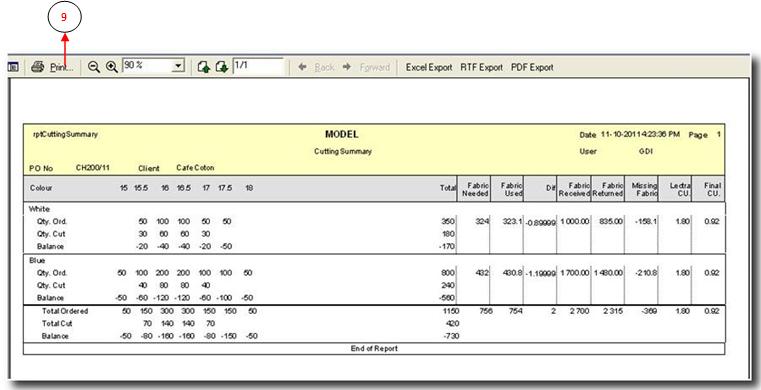761x390 pixels.
Task: Go to previous page using up-arrow icon
Action: [204, 67]
